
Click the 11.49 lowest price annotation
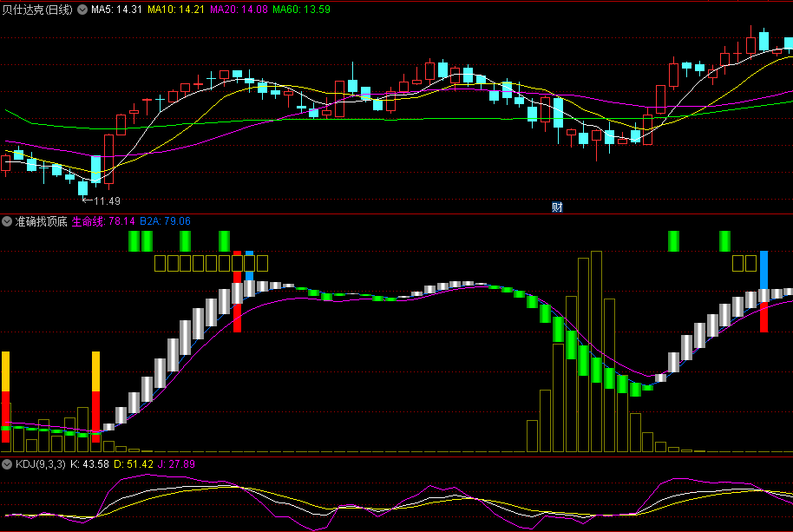107,200
